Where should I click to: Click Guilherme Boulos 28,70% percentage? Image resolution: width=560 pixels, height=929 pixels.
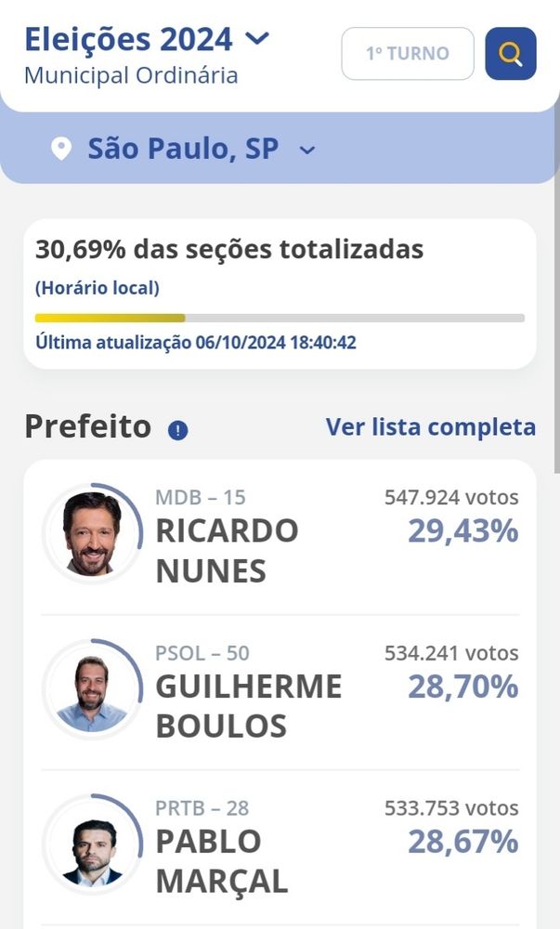point(462,687)
